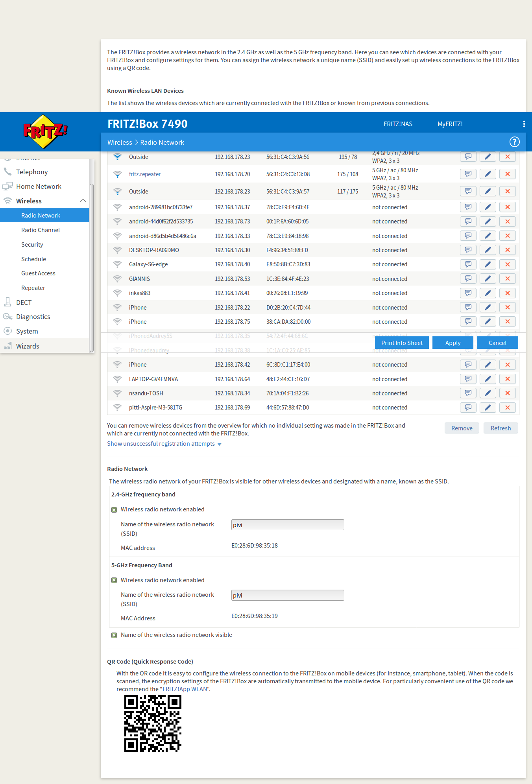Delete the DESKTOP-RA06DMO device
Screen dimensions: 532x784
pos(507,250)
